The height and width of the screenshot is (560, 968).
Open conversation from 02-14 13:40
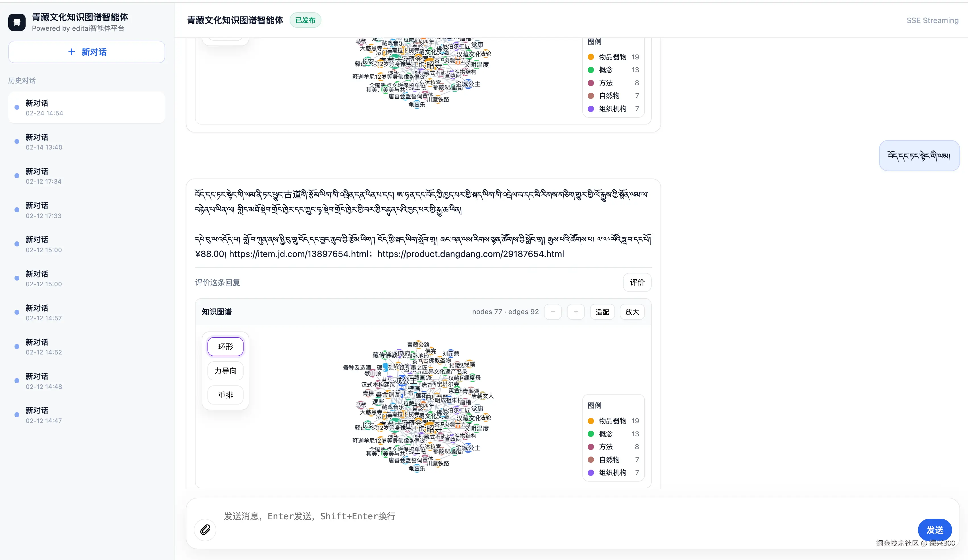point(86,142)
